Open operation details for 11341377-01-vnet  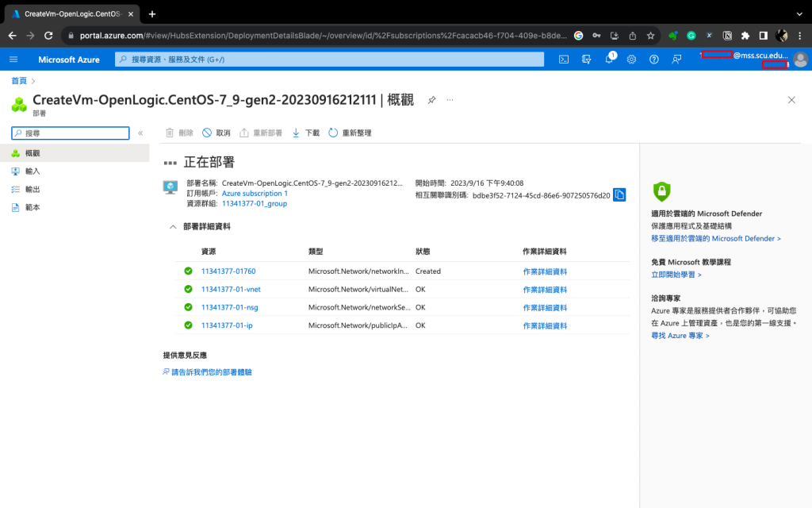pyautogui.click(x=545, y=290)
